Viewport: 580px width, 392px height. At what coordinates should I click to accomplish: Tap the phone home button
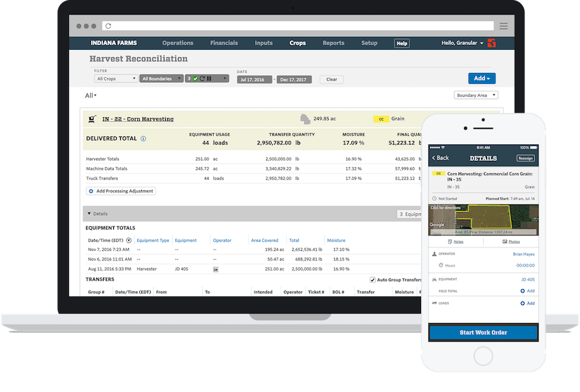pos(483,356)
